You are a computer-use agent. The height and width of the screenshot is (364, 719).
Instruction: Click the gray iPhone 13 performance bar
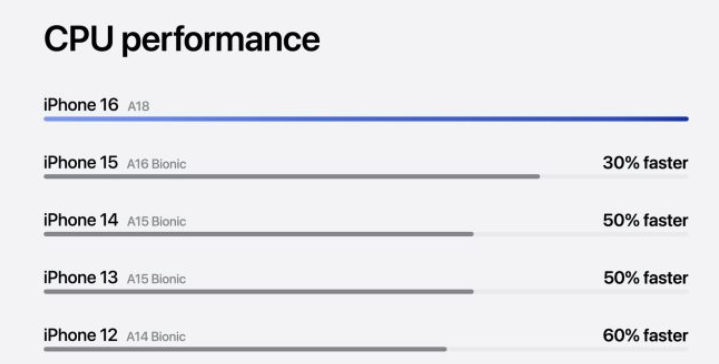point(259,292)
